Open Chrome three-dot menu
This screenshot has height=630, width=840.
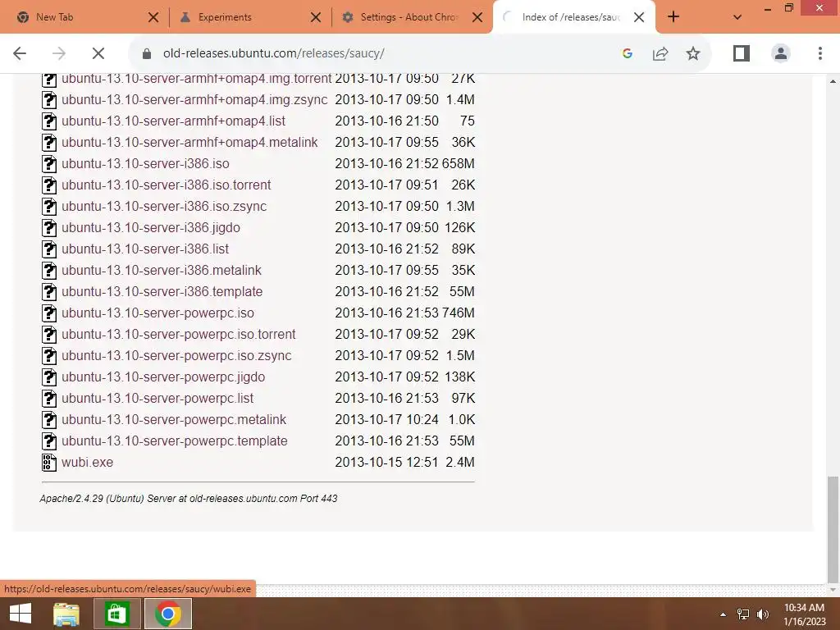point(819,53)
